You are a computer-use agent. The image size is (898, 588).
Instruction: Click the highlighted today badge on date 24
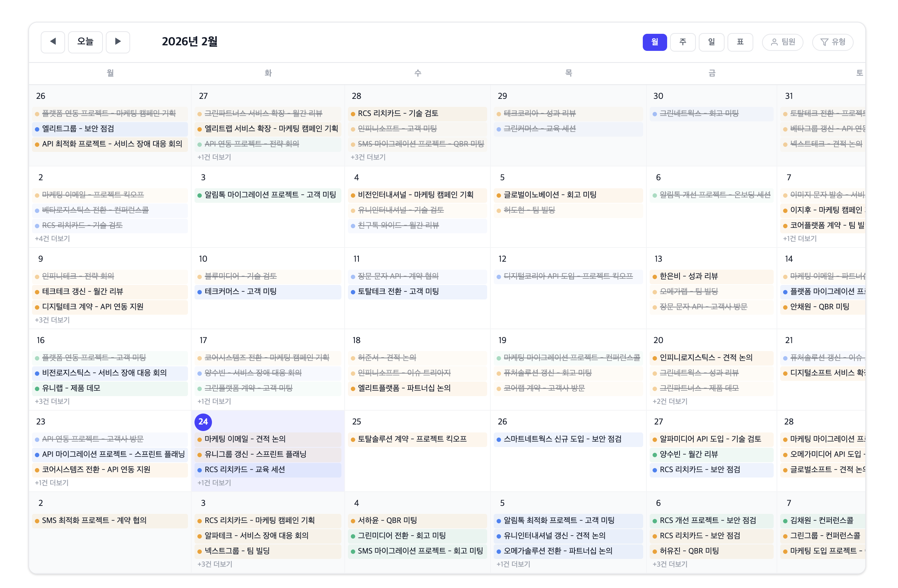pyautogui.click(x=203, y=422)
